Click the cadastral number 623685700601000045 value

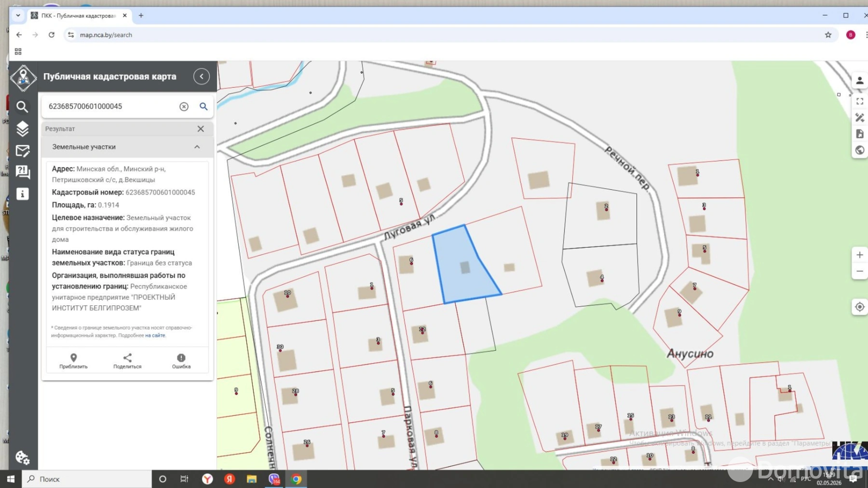point(160,192)
